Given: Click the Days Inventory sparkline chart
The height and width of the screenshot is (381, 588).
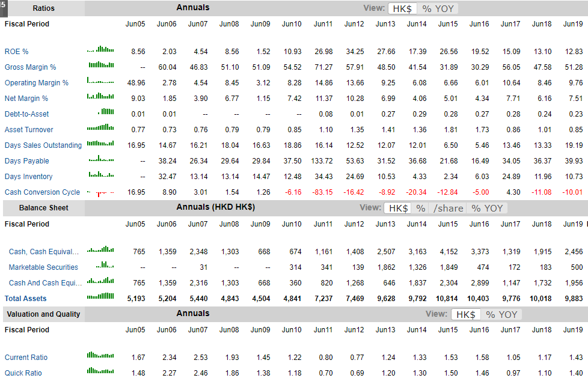Looking at the screenshot, I should pos(101,174).
